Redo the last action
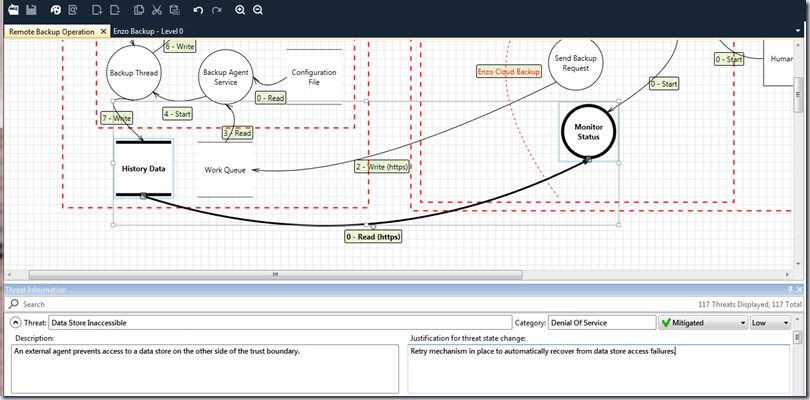Image resolution: width=810 pixels, height=400 pixels. click(216, 10)
